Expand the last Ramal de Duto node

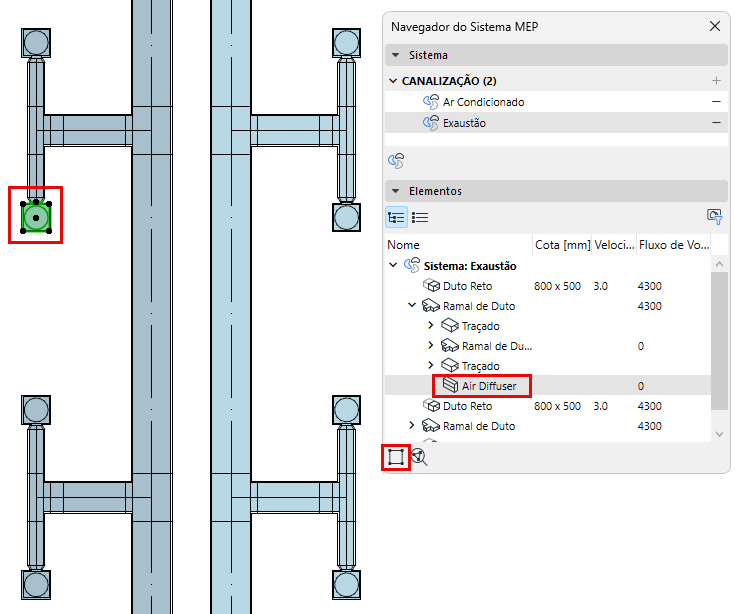click(412, 426)
